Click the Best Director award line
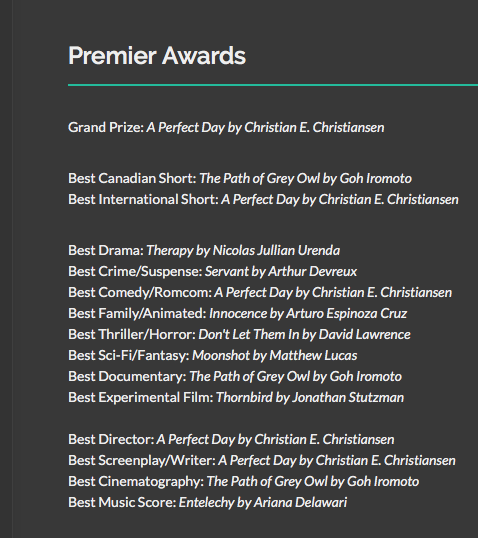Screen dimensions: 478x538 point(231,440)
